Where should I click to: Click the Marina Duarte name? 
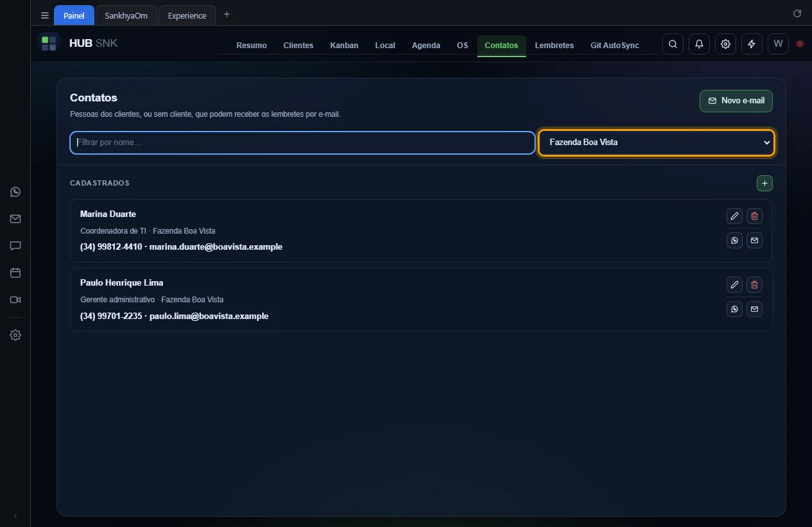pos(108,214)
